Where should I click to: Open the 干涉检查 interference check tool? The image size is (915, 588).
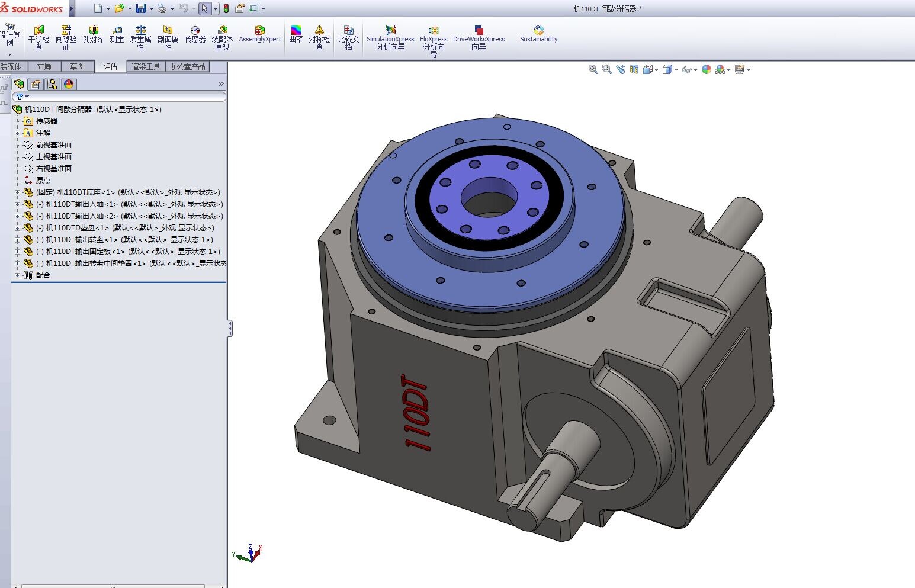click(38, 38)
